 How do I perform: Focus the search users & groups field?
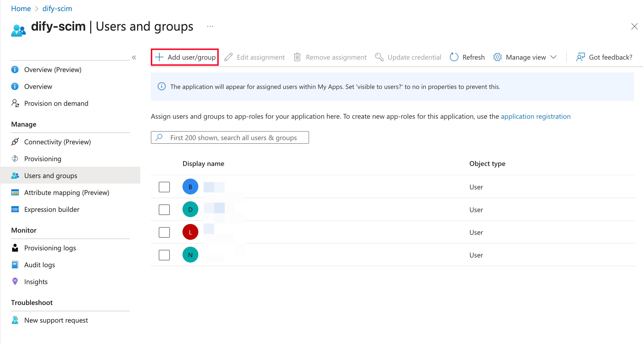(x=230, y=137)
